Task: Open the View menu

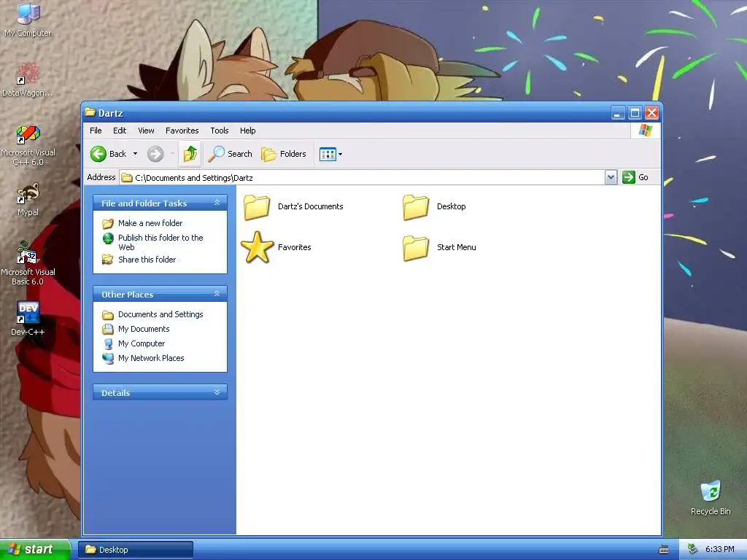Action: coord(146,131)
